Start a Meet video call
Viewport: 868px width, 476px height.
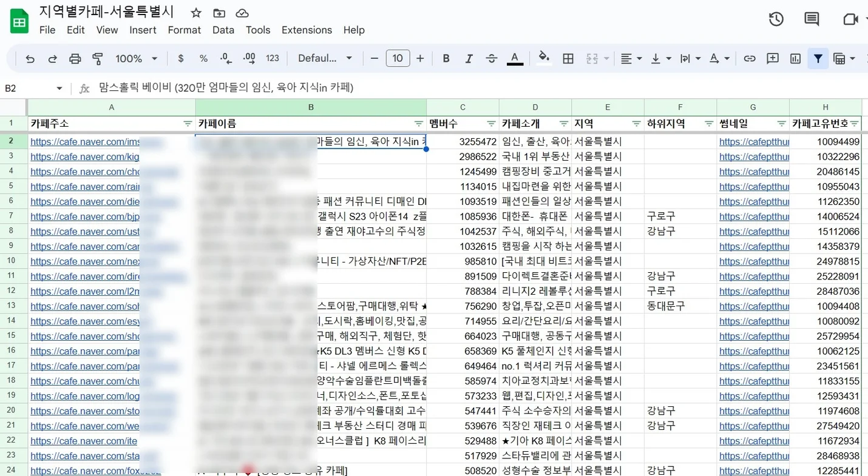(850, 19)
